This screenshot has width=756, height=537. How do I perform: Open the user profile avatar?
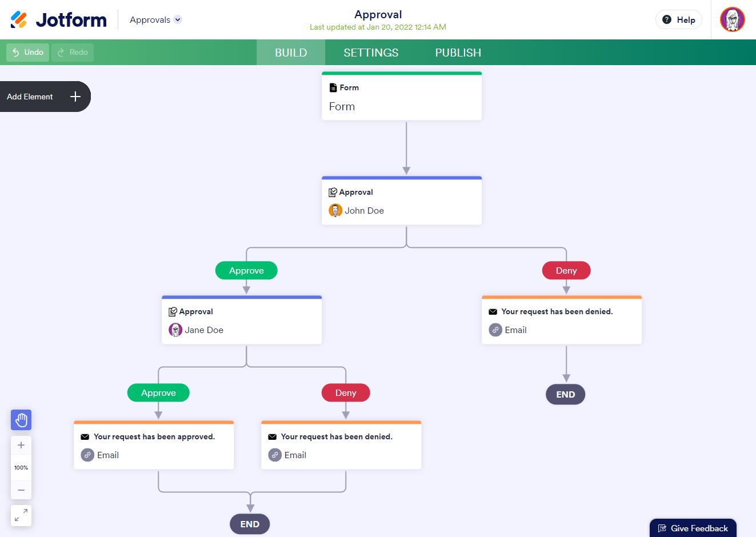click(732, 20)
